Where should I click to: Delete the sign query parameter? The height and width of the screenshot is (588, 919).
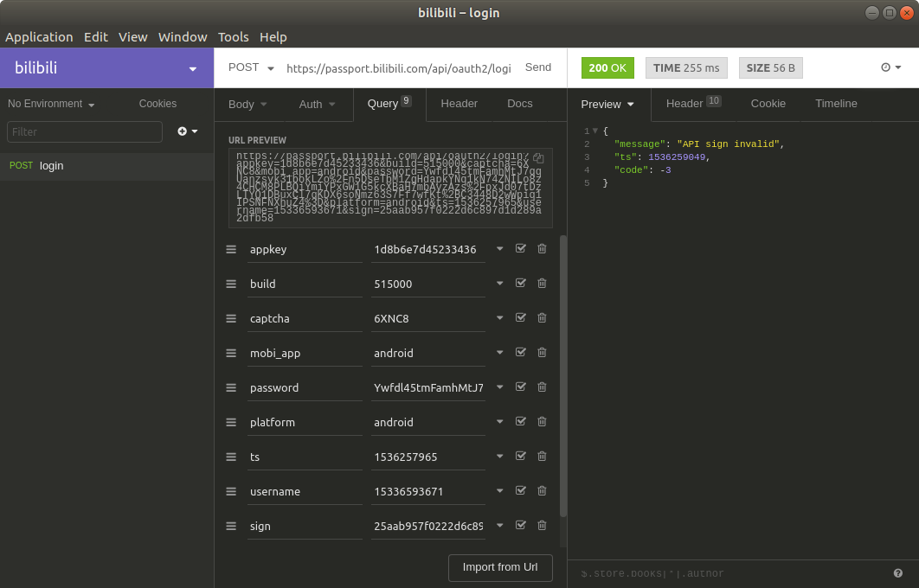[x=542, y=526]
